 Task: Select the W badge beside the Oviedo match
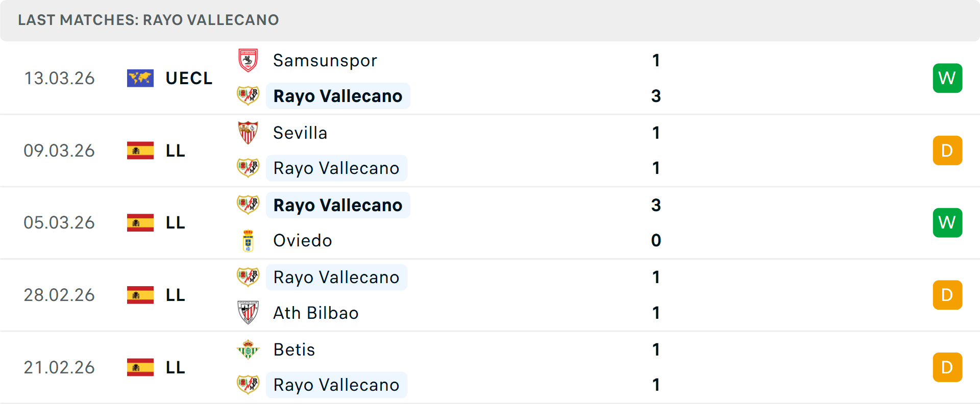click(947, 222)
